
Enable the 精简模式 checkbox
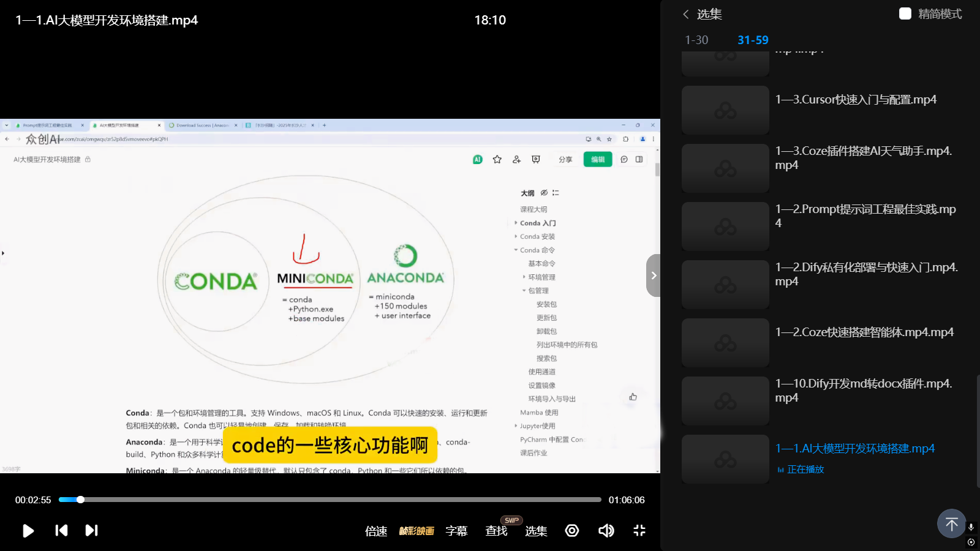[x=905, y=14]
